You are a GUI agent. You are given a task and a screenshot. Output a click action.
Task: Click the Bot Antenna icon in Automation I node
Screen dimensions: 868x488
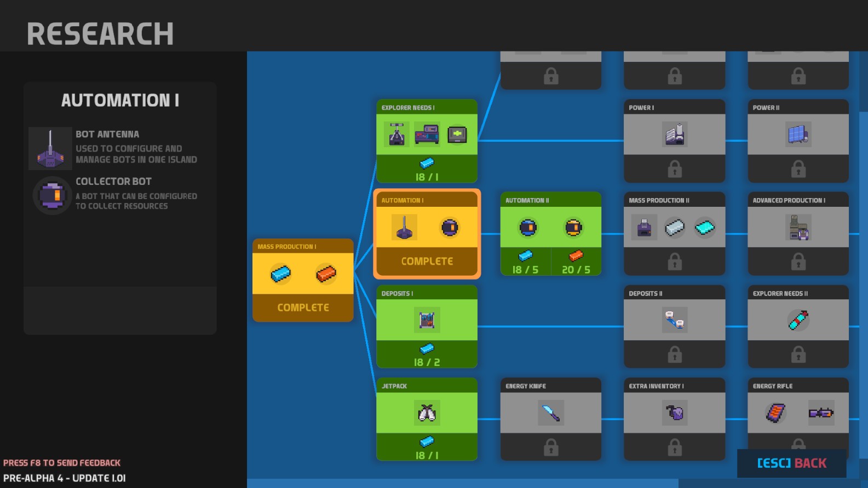(x=404, y=228)
